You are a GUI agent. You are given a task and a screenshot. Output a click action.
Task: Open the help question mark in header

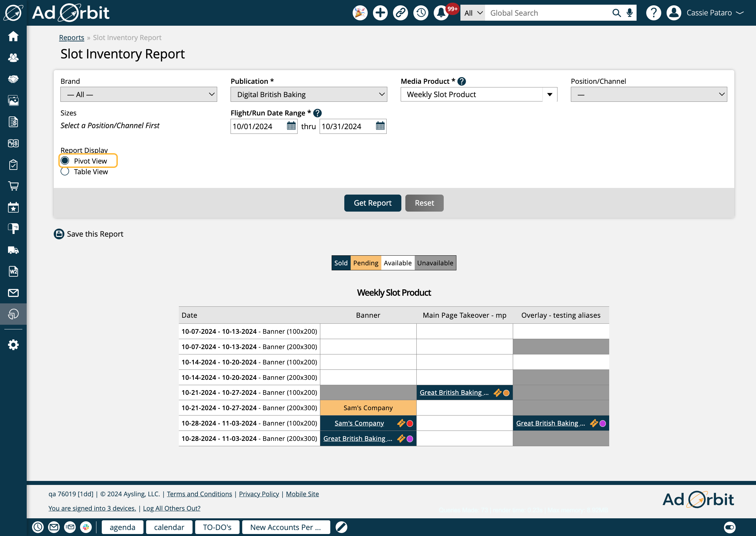pos(654,13)
